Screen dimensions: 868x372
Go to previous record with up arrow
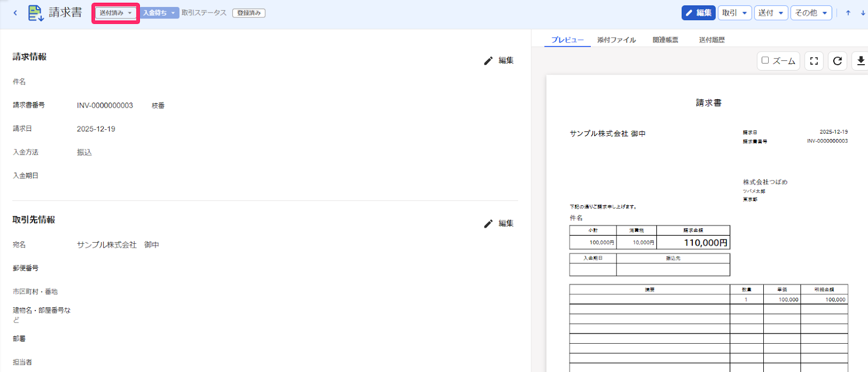tap(848, 13)
